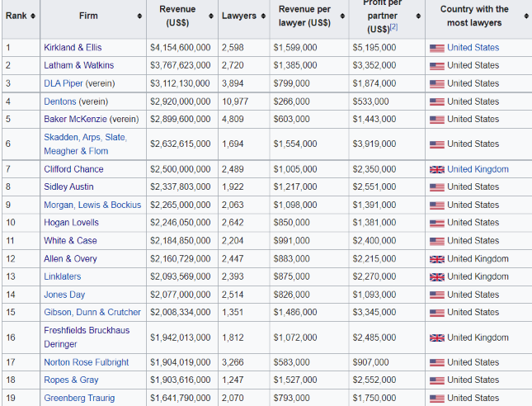Image resolution: width=532 pixels, height=406 pixels.
Task: Click US flag in Latham & Watkins row
Action: [x=437, y=66]
